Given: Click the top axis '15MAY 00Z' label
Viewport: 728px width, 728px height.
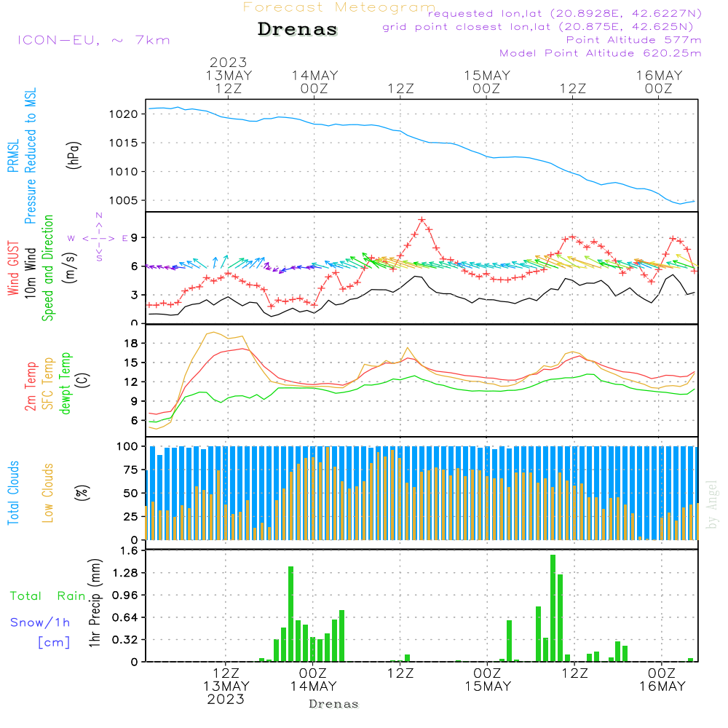Looking at the screenshot, I should click(486, 82).
